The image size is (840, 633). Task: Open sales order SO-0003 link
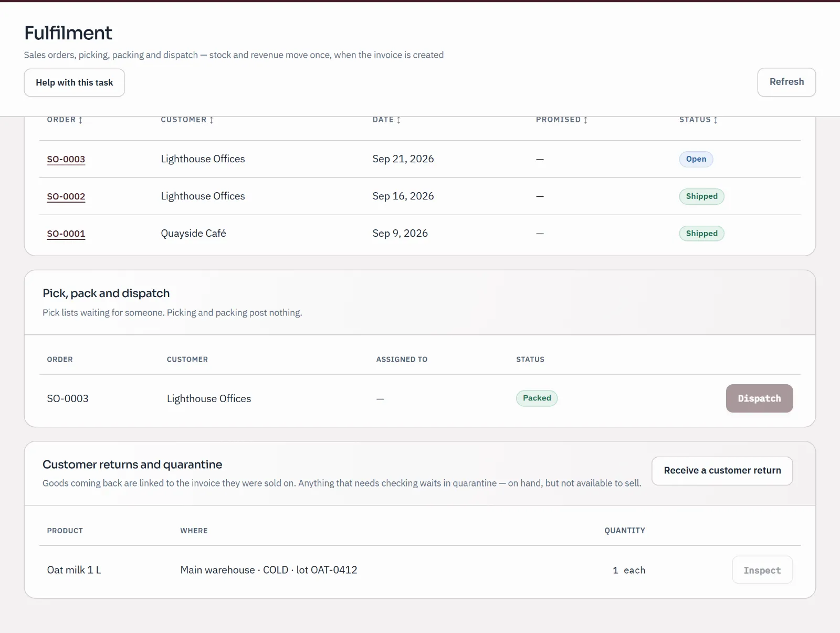coord(66,159)
